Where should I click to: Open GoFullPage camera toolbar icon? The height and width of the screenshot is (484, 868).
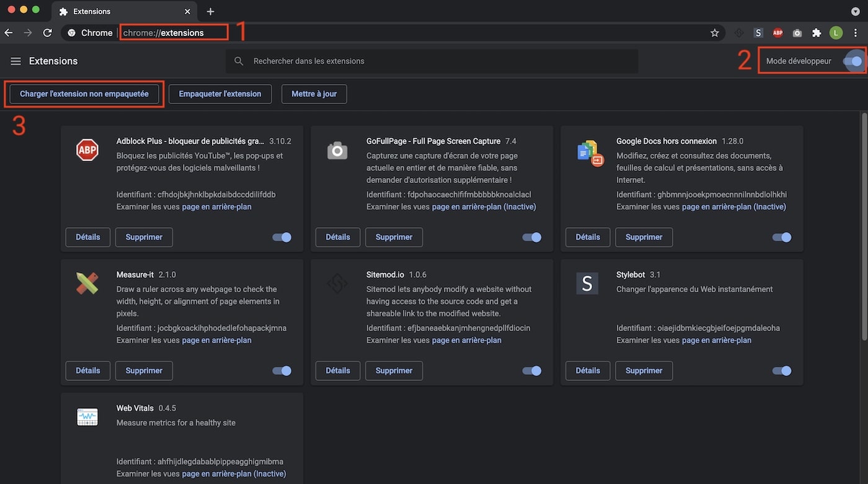[x=797, y=33]
